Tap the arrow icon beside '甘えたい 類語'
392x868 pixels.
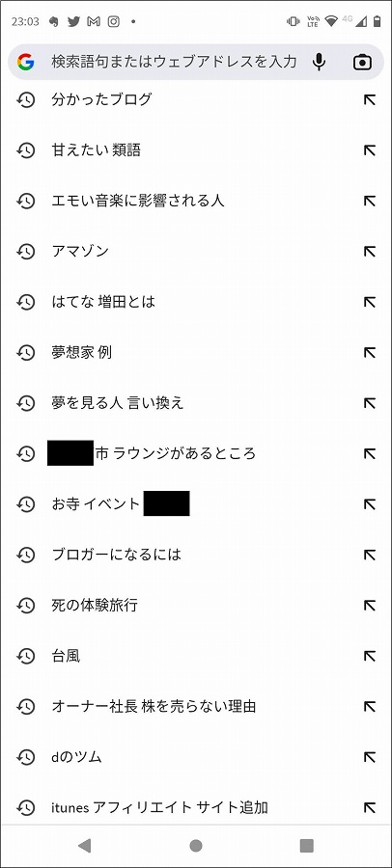[x=369, y=150]
